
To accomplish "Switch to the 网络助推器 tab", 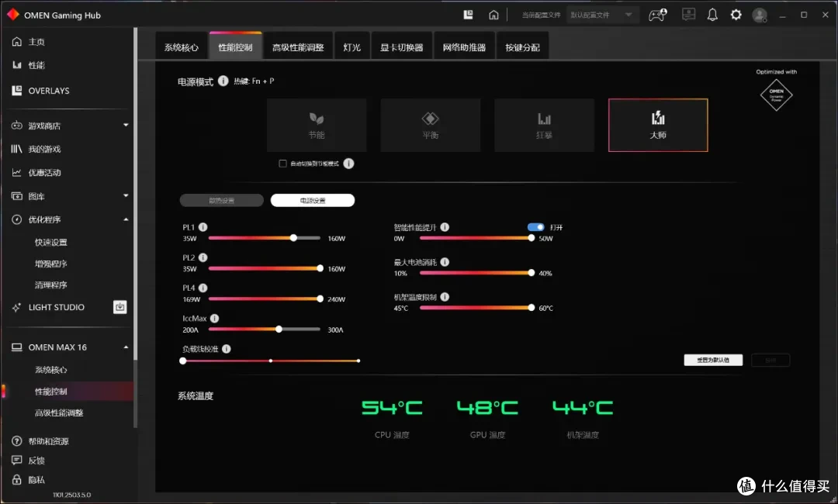I will [464, 47].
